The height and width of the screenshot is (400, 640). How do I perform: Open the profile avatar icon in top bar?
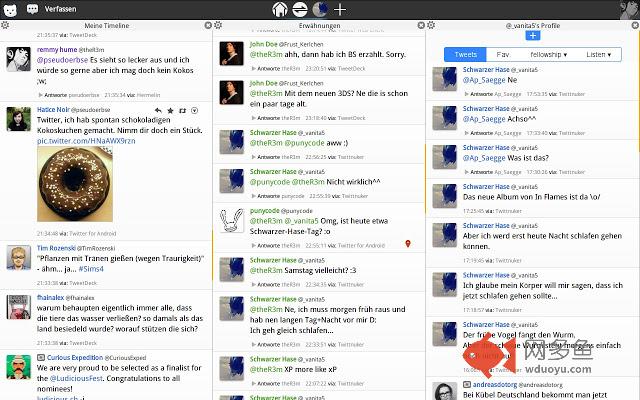click(320, 9)
